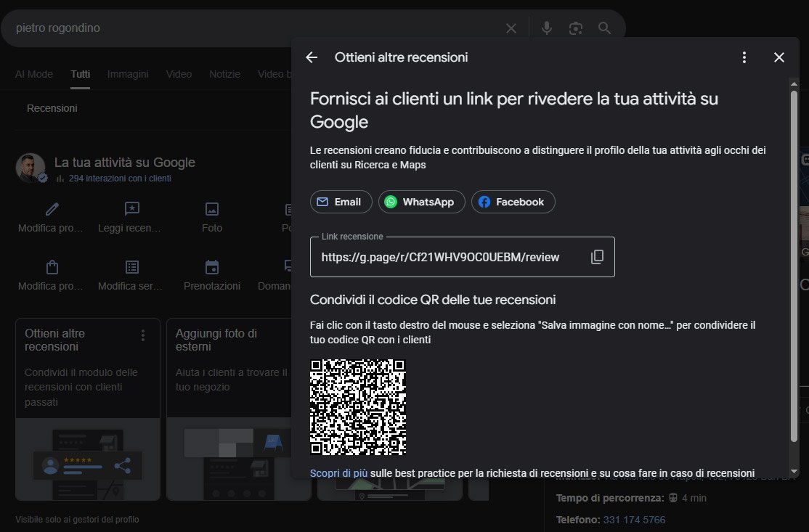Go back with the dialog arrow icon
Image resolution: width=809 pixels, height=532 pixels.
pos(312,57)
